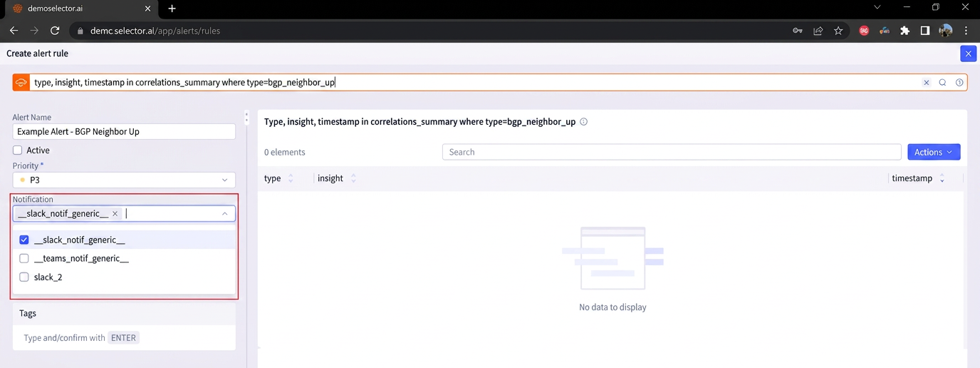Clear the query with the X icon
Viewport: 980px width, 368px height.
(x=927, y=83)
